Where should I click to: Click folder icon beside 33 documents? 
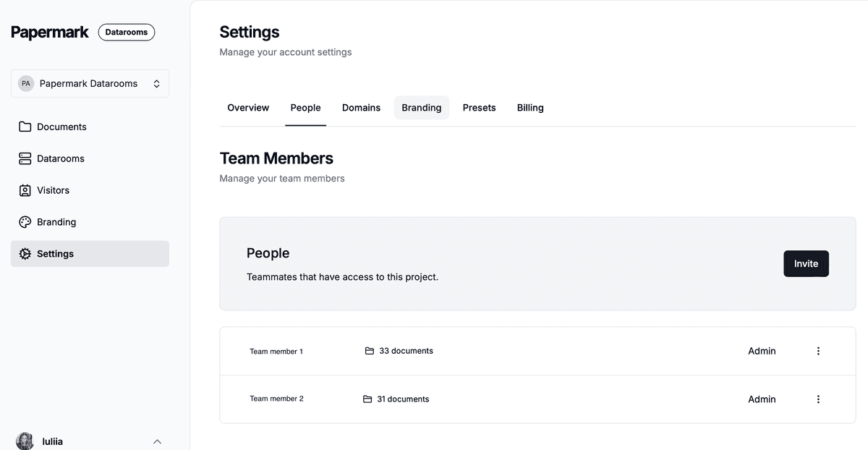[370, 351]
